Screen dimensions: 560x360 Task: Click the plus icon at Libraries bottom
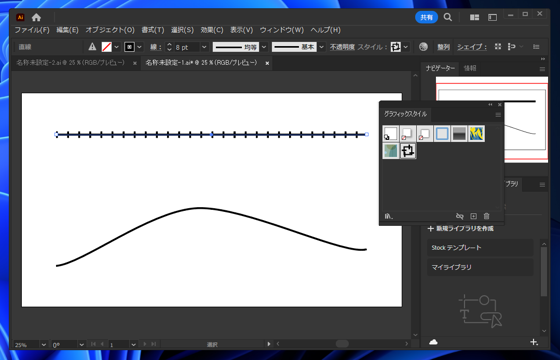point(534,342)
